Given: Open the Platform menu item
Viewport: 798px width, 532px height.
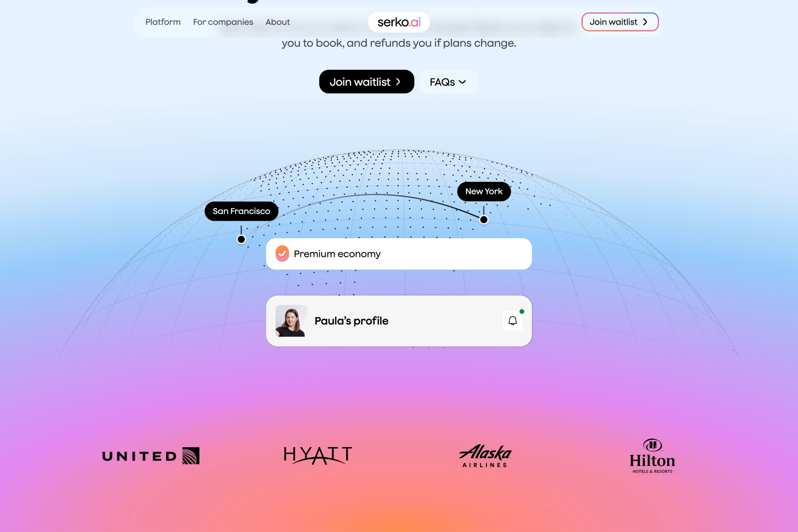Looking at the screenshot, I should point(163,22).
